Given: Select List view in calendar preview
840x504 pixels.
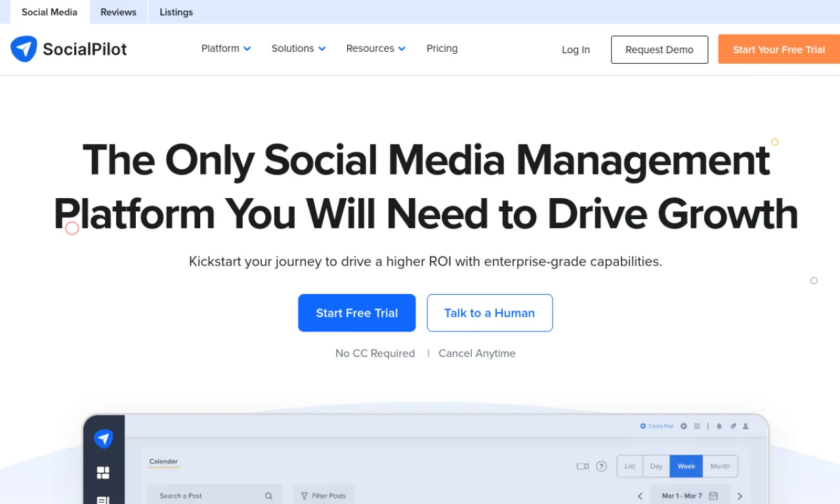Looking at the screenshot, I should pos(630,466).
